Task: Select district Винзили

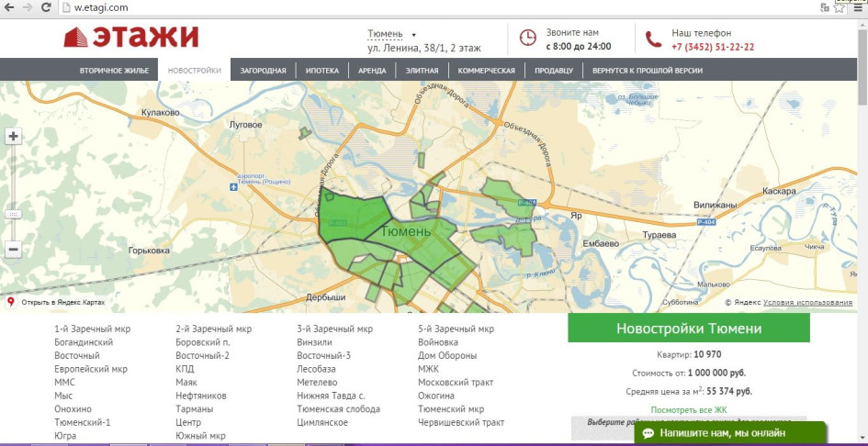Action: 314,342
